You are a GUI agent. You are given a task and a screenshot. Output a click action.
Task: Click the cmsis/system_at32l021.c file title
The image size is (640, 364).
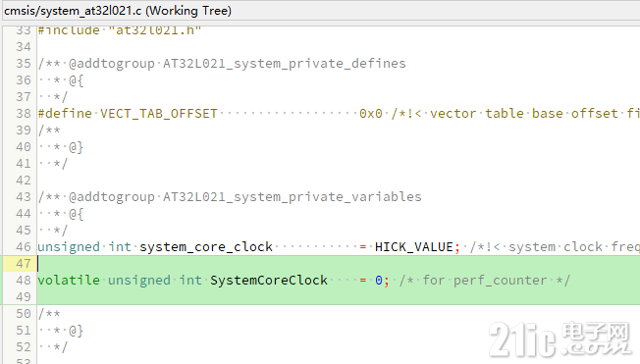(118, 10)
